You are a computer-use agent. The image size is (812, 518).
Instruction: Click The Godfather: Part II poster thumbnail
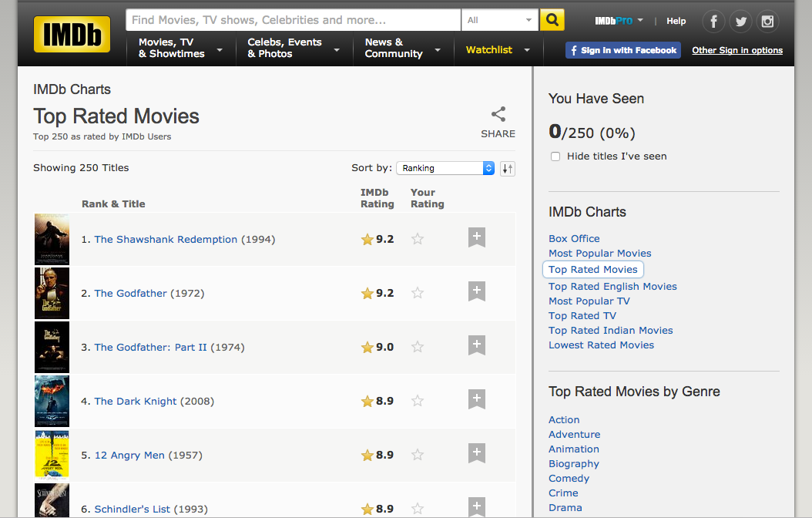[52, 347]
